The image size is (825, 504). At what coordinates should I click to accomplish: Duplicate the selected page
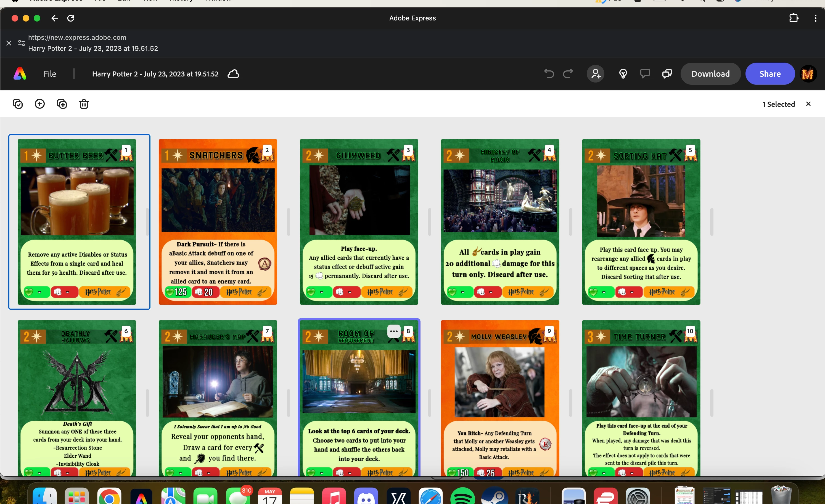pyautogui.click(x=62, y=104)
